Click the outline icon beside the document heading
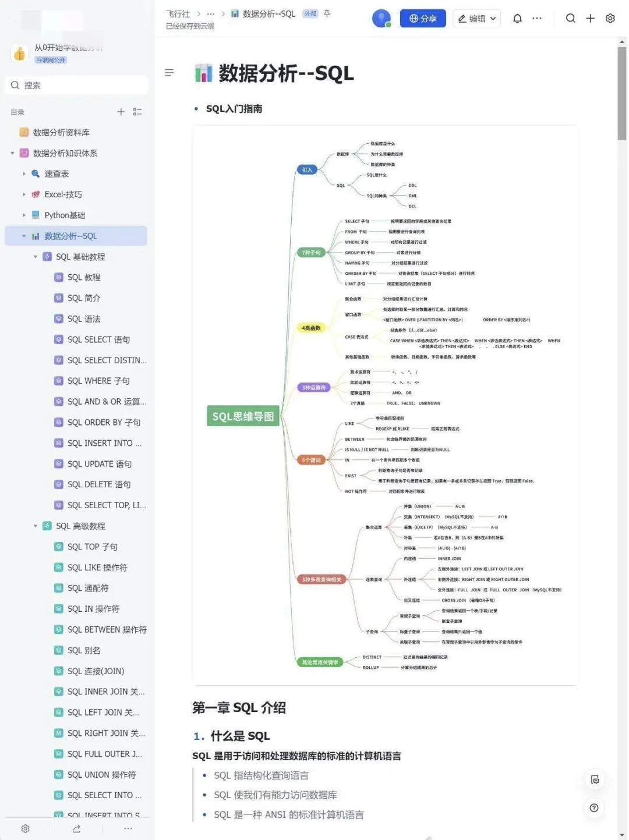The image size is (629, 840). click(x=169, y=73)
